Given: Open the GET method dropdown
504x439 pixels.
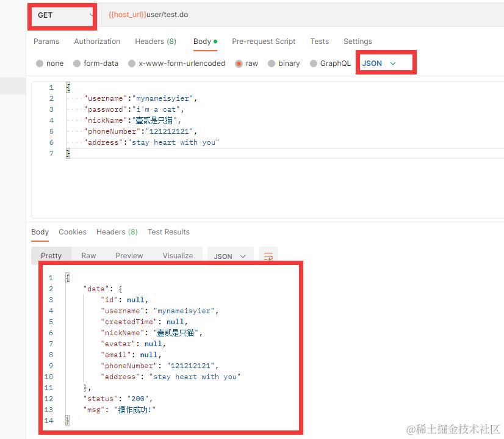Looking at the screenshot, I should (64, 15).
